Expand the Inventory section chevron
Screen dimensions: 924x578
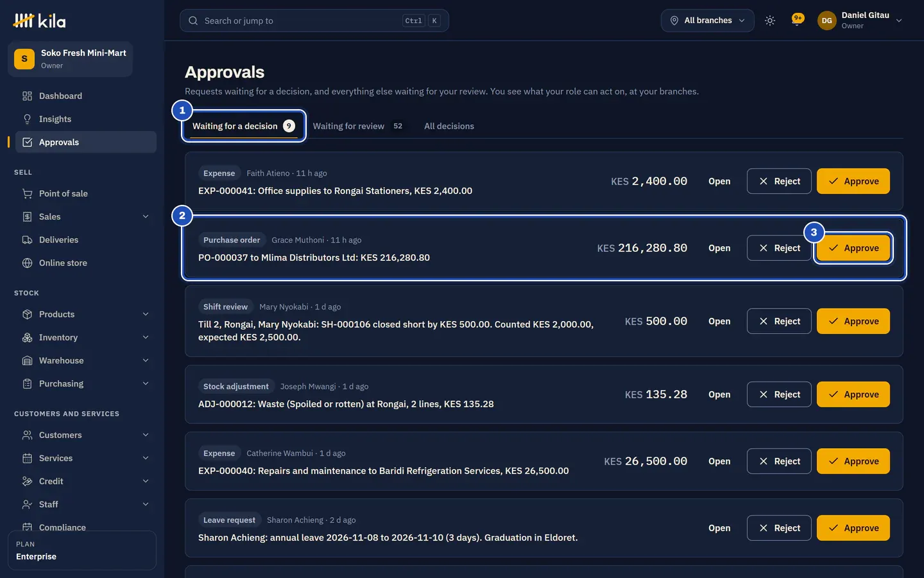tap(146, 337)
